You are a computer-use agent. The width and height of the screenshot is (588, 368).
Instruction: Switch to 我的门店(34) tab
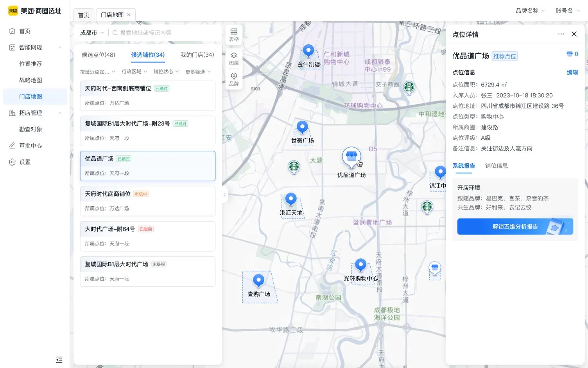pos(197,55)
